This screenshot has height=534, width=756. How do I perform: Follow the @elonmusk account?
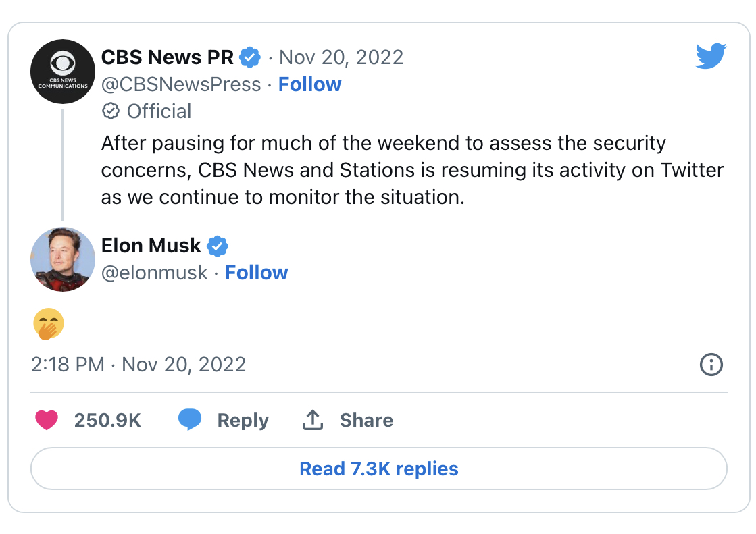coord(256,273)
